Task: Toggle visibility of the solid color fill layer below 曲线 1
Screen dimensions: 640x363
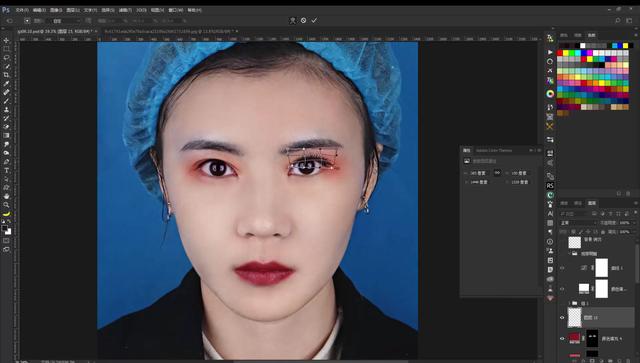Action: [x=562, y=289]
